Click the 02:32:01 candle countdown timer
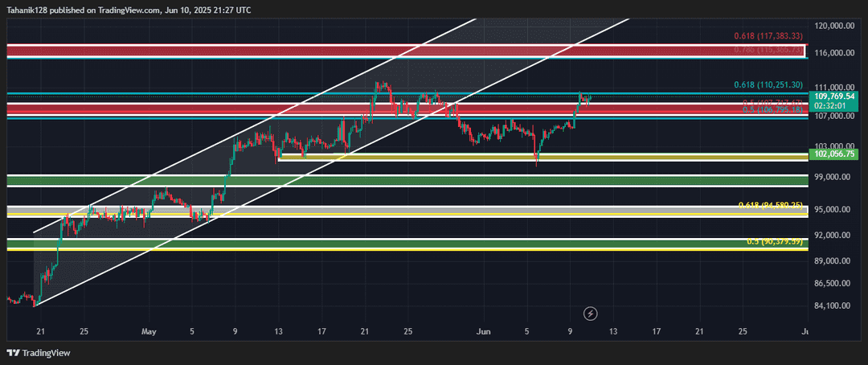868x365 pixels. (829, 105)
